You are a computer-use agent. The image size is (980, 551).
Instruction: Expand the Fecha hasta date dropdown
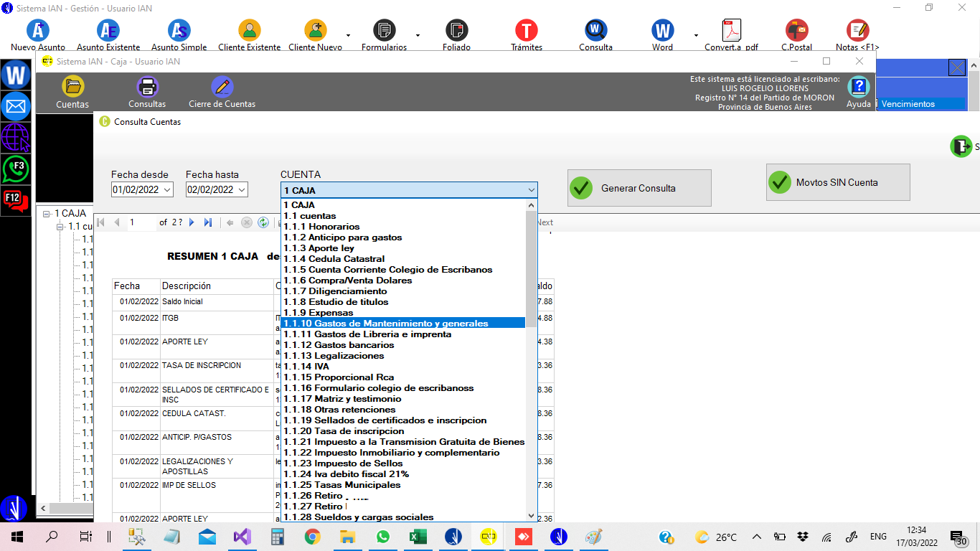(242, 190)
